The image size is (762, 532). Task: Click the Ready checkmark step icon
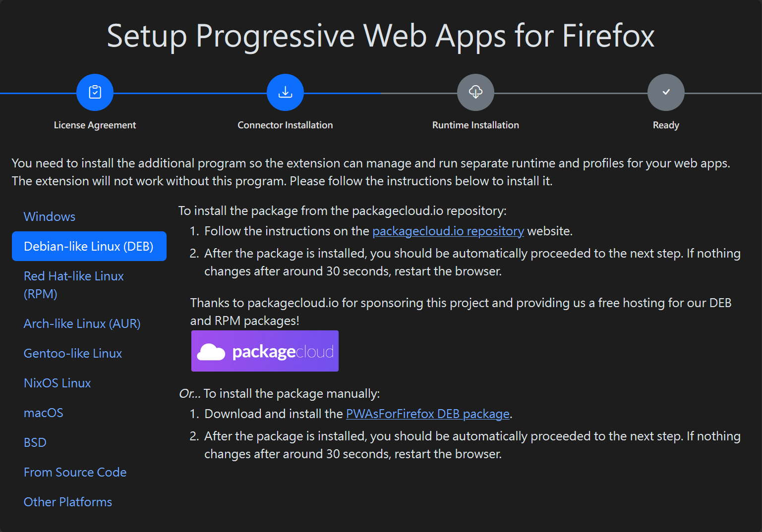point(666,92)
